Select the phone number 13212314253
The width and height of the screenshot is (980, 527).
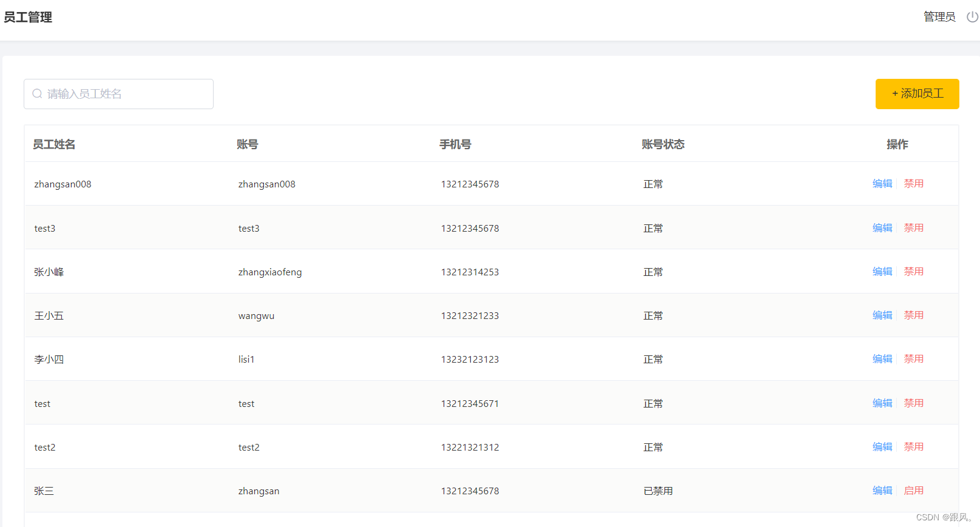pyautogui.click(x=470, y=272)
